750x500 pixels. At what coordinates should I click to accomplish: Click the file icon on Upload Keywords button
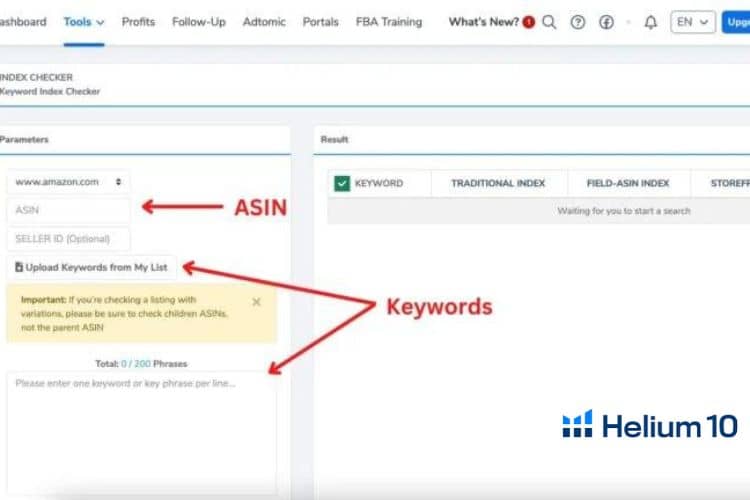tap(19, 267)
